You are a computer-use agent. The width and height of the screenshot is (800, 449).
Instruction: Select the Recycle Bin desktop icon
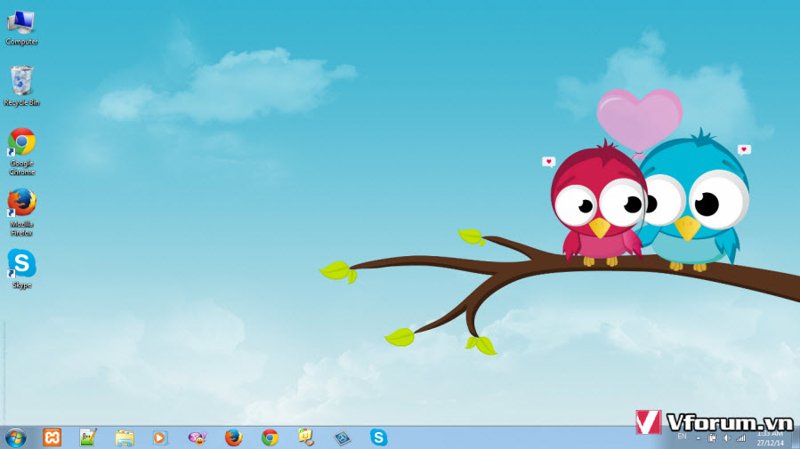pyautogui.click(x=21, y=86)
